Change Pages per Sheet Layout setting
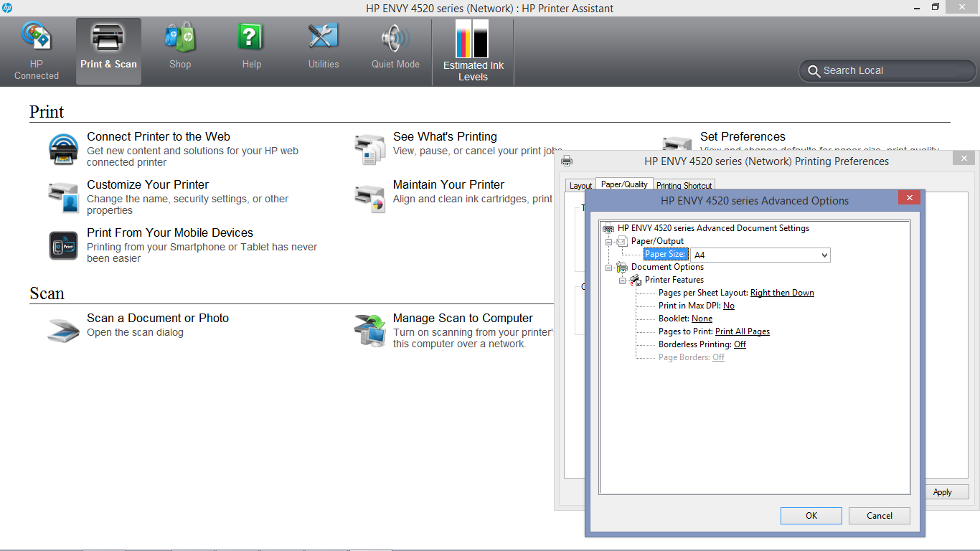 [781, 292]
